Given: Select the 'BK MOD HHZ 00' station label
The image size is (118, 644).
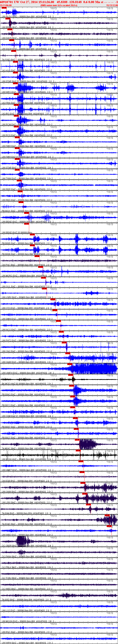Looking at the screenshot, I should pos(10,384).
